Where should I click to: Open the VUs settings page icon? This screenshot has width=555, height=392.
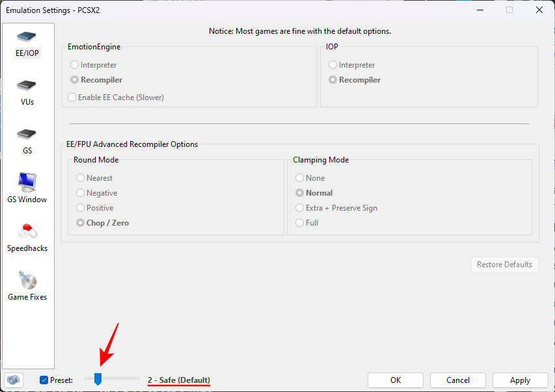coord(27,86)
